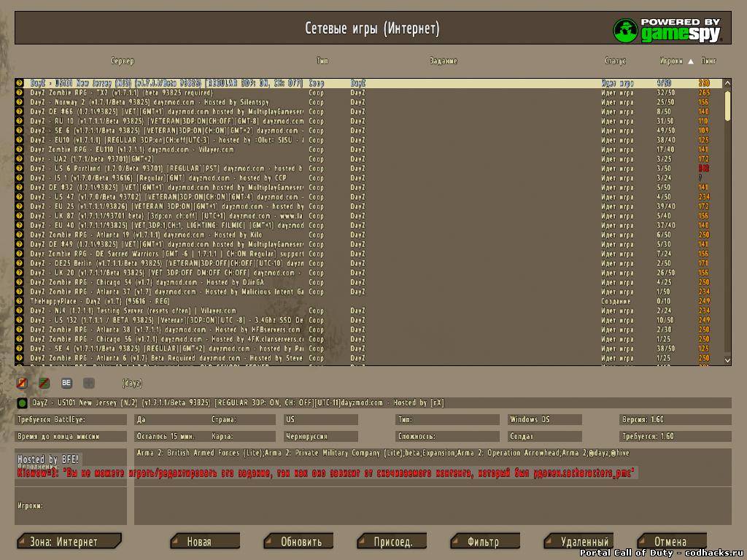Click the server list scrollbar thumb
The image size is (747, 560).
(x=727, y=106)
